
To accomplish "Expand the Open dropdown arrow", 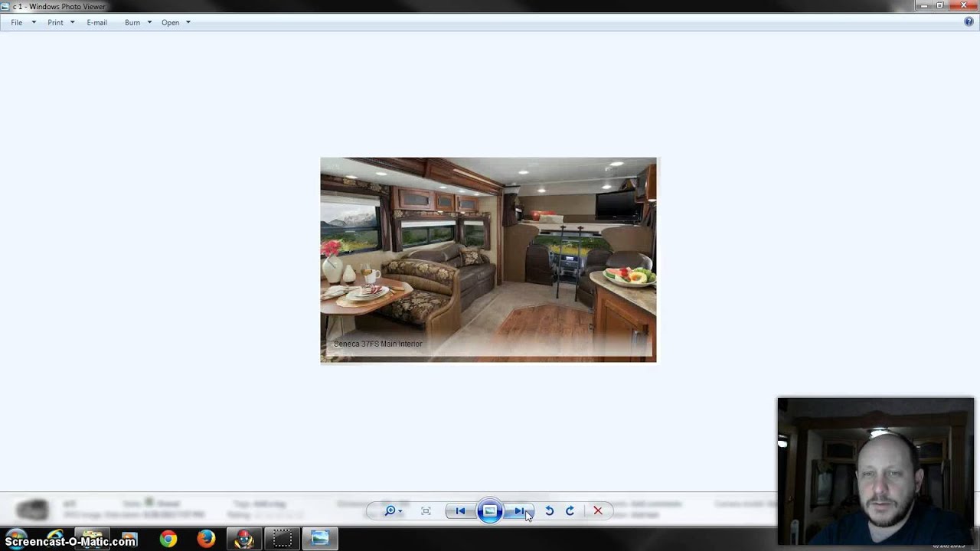I will (188, 23).
